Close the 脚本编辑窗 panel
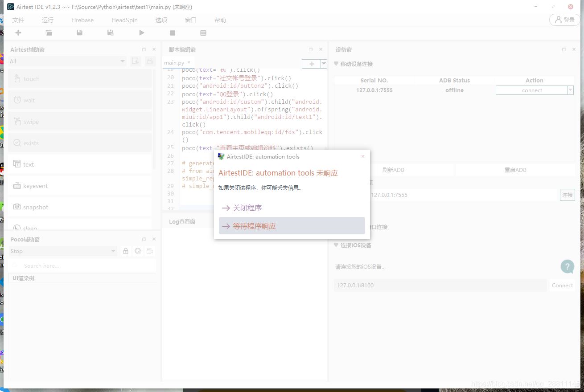 coord(321,49)
